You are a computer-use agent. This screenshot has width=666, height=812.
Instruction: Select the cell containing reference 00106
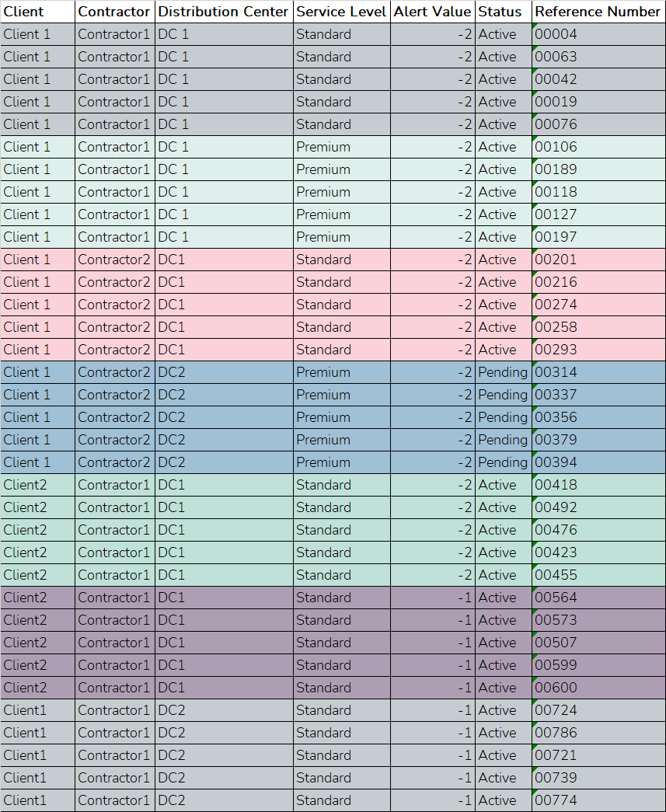tap(598, 147)
